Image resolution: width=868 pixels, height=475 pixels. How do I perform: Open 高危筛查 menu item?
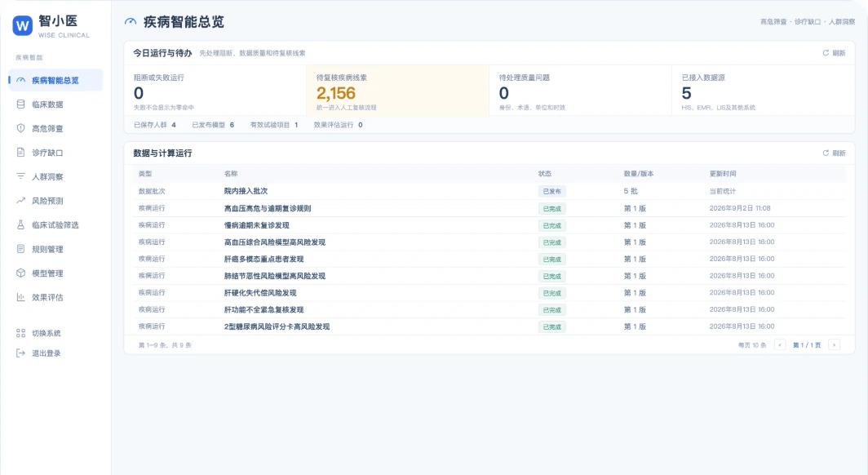pyautogui.click(x=55, y=128)
